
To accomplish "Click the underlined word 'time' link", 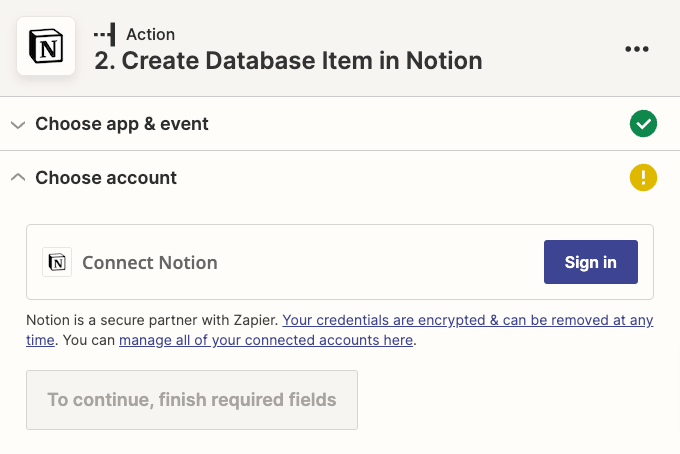I will coord(40,340).
